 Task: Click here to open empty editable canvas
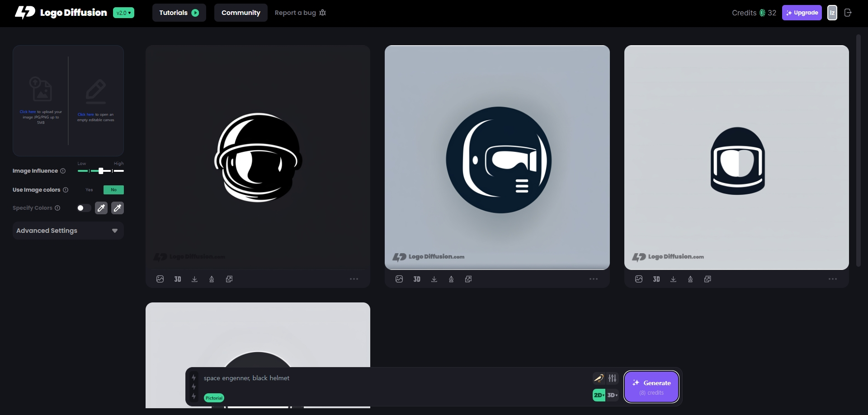pyautogui.click(x=85, y=114)
